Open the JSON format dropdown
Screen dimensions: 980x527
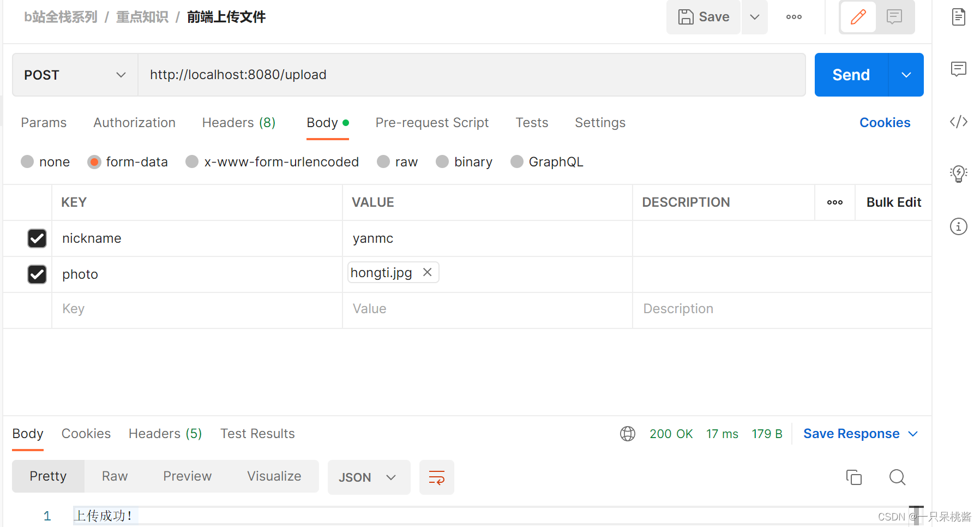pos(369,477)
